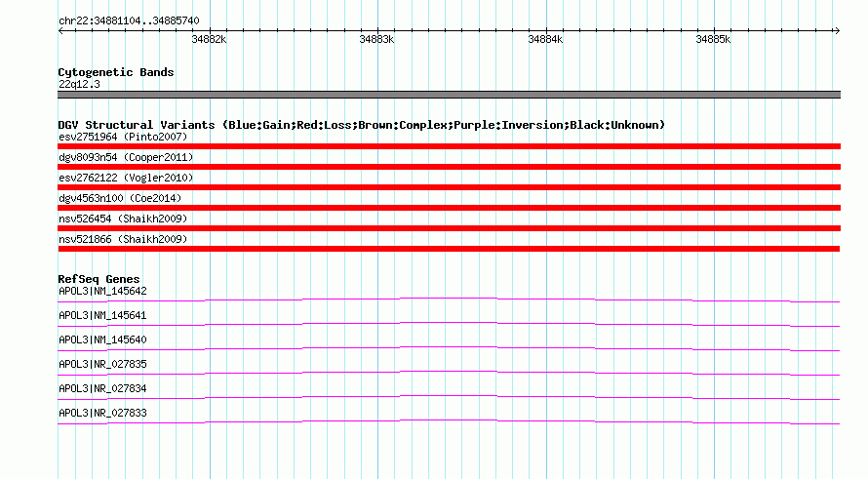Click the APOL3|NR_027834 transcript label
Viewport: 868px width, 479px height.
102,388
